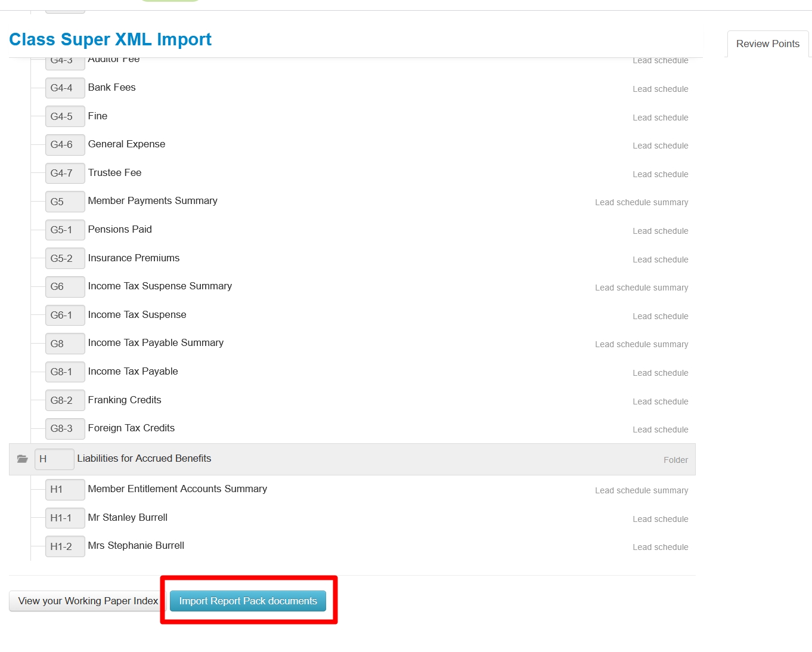Select the H1 code box
The width and height of the screenshot is (812, 652).
click(x=65, y=489)
